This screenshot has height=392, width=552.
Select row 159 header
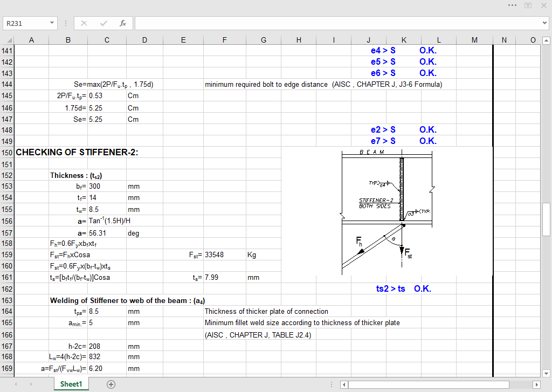click(x=6, y=255)
